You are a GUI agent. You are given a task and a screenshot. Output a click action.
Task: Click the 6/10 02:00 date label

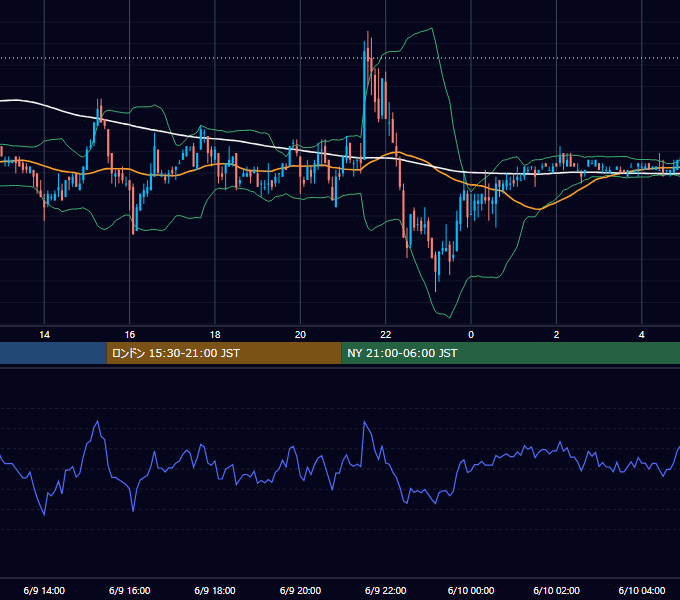pyautogui.click(x=556, y=590)
